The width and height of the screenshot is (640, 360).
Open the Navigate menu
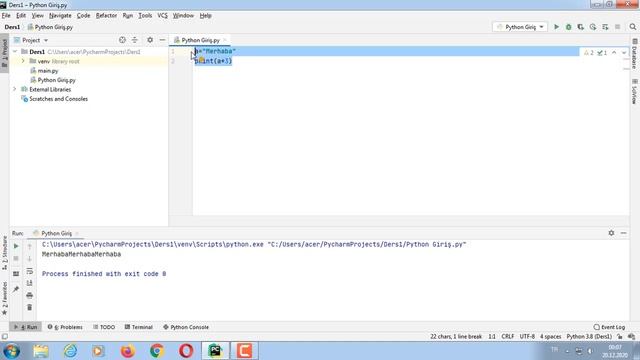click(60, 16)
